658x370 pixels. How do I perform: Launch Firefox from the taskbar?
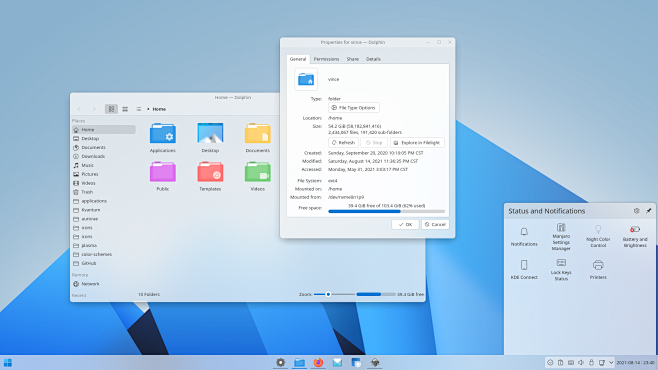tap(318, 362)
